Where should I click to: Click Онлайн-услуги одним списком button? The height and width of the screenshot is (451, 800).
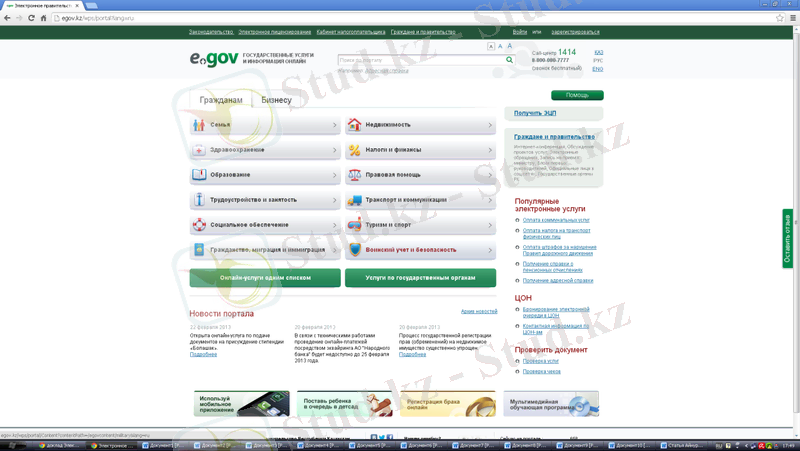(265, 278)
